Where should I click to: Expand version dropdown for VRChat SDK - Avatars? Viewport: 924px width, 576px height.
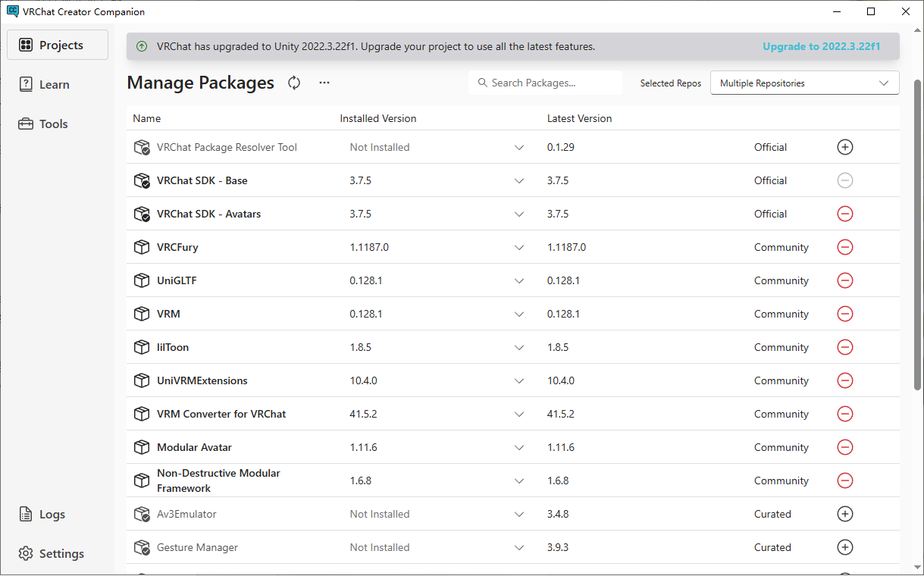click(519, 214)
